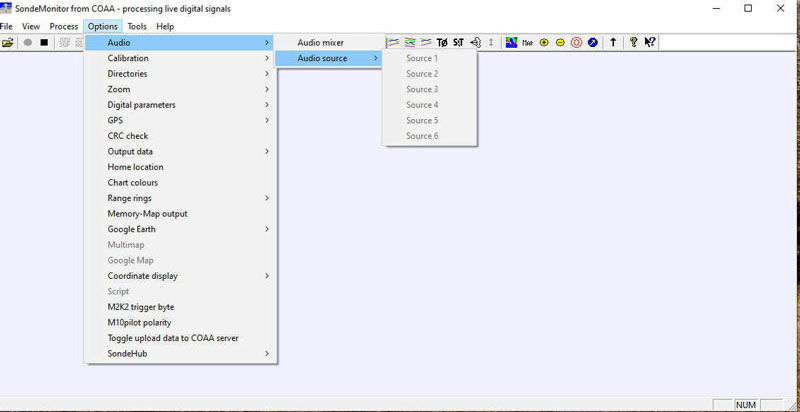Zoom out with the yellow minus icon
800x412 pixels.
(x=560, y=43)
